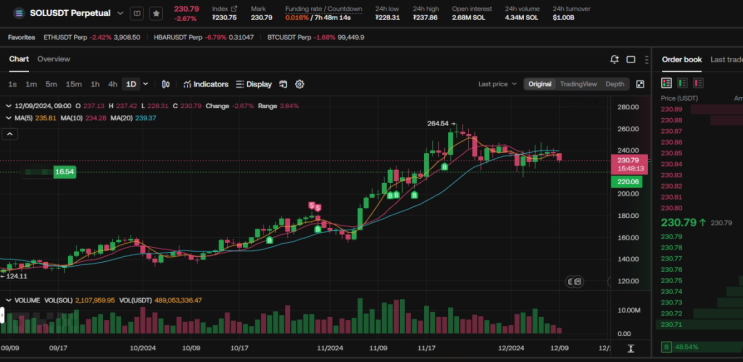743x362 pixels.
Task: Open the Indicators panel
Action: 206,84
